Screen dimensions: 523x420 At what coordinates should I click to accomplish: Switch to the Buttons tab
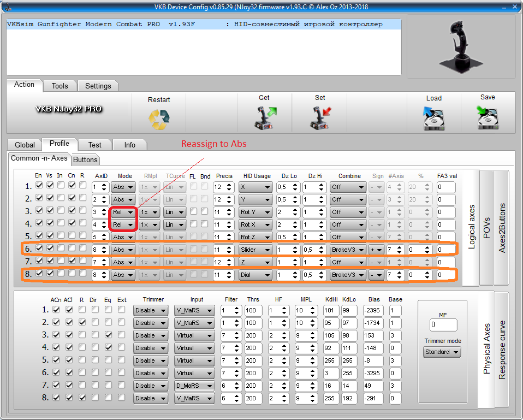point(85,159)
